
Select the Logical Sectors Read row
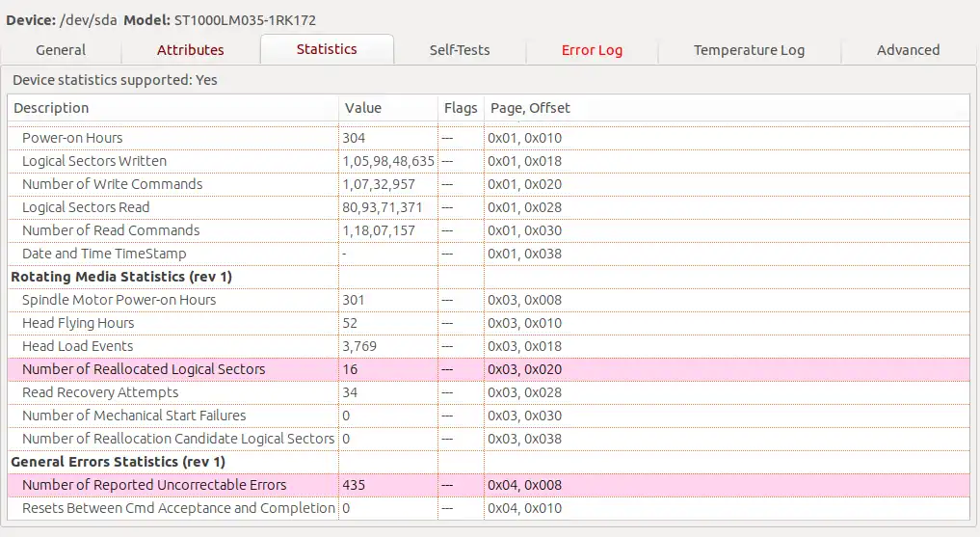tap(489, 207)
